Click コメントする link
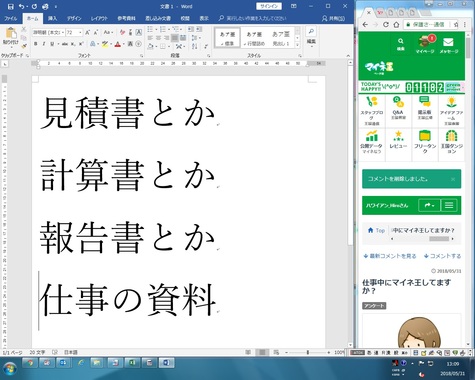This screenshot has height=380, width=475. pyautogui.click(x=442, y=256)
